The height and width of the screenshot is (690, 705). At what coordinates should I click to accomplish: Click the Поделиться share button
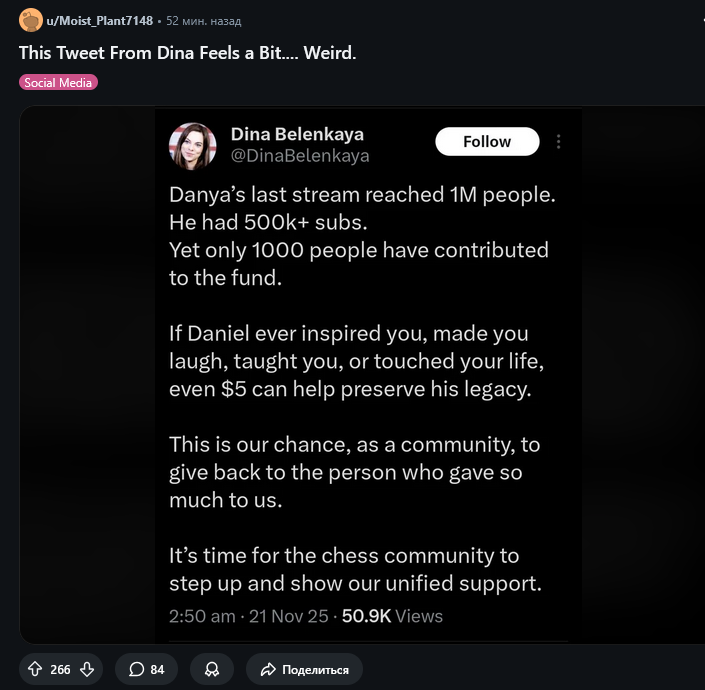pos(304,669)
